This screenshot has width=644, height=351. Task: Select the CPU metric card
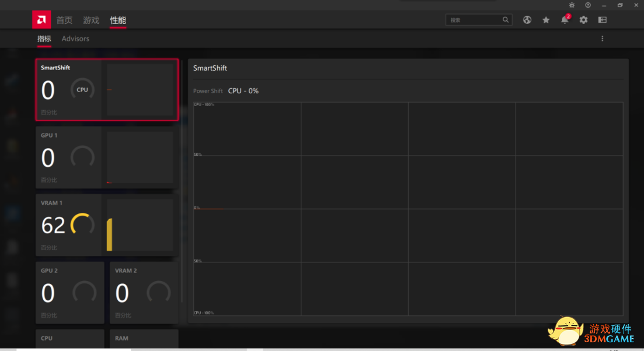point(70,339)
